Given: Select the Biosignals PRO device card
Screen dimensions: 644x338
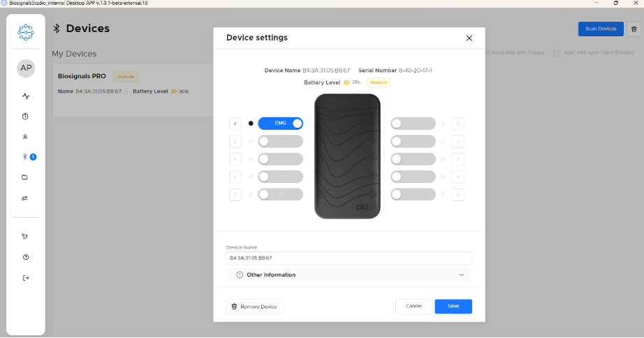Looking at the screenshot, I should coord(133,90).
